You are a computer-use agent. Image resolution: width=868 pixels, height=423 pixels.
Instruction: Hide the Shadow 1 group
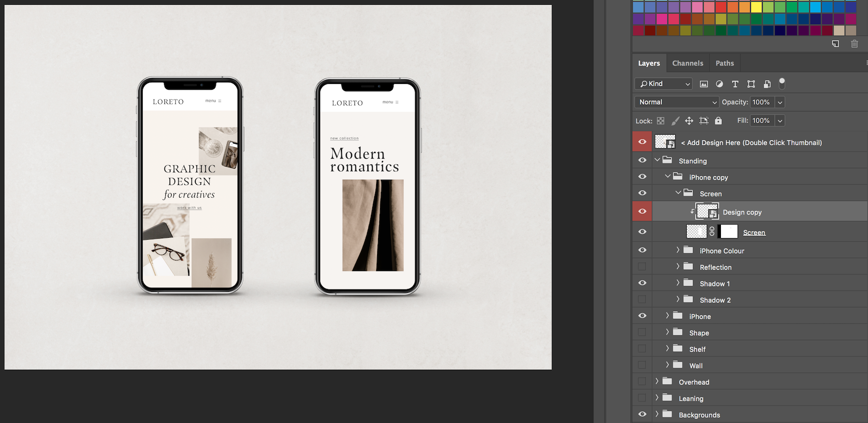tap(642, 283)
